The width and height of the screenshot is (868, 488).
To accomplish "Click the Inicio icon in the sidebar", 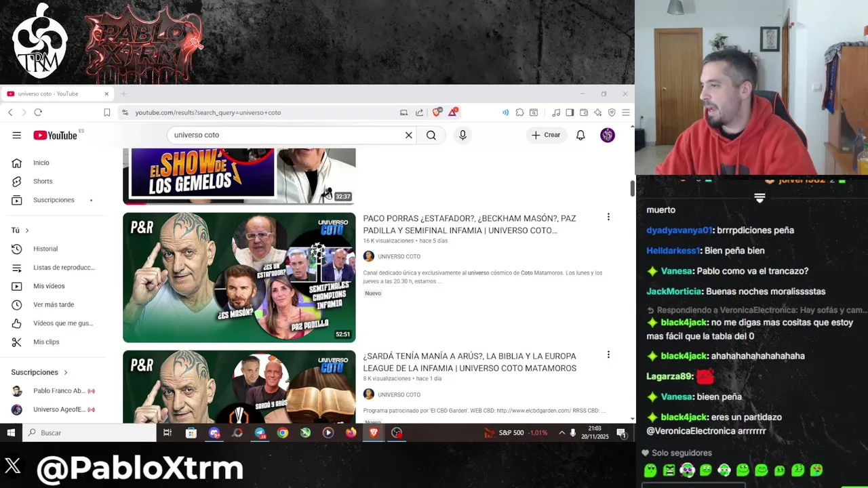I will click(17, 163).
